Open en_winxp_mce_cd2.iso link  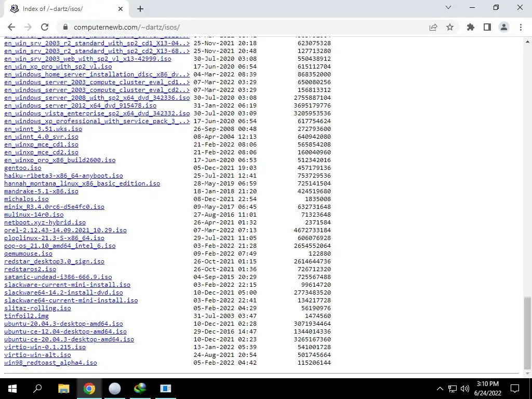click(x=42, y=152)
